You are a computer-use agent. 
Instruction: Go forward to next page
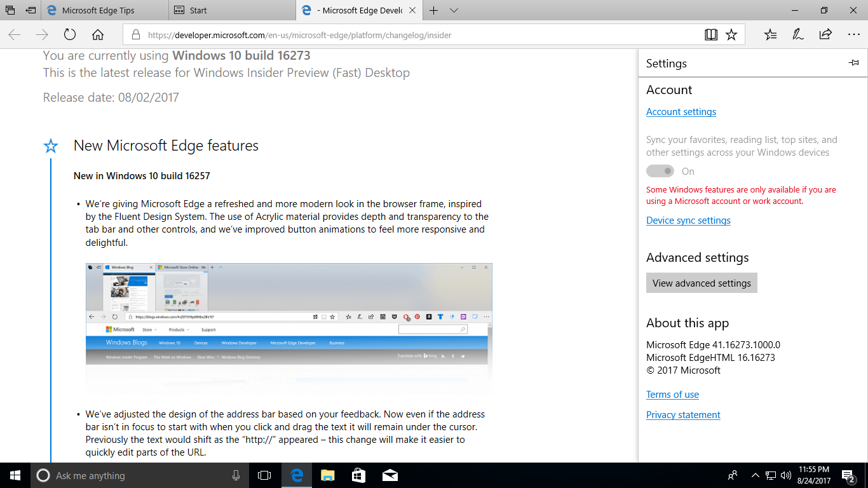click(x=42, y=35)
